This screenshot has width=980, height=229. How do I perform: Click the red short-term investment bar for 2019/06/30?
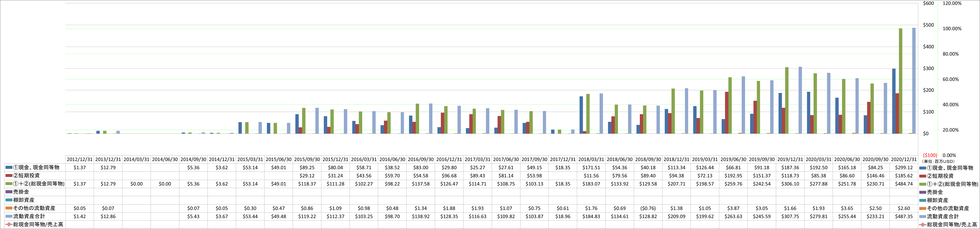(x=727, y=113)
